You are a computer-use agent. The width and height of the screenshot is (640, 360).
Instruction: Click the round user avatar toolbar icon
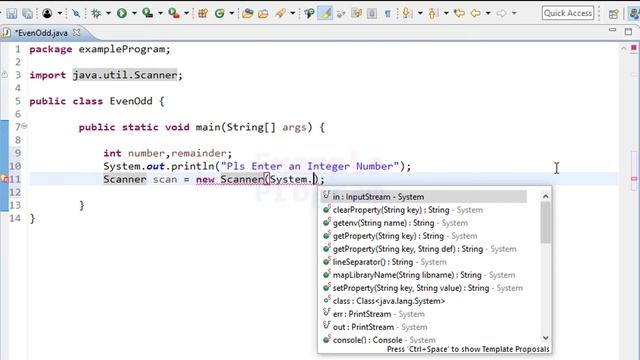pos(47,13)
